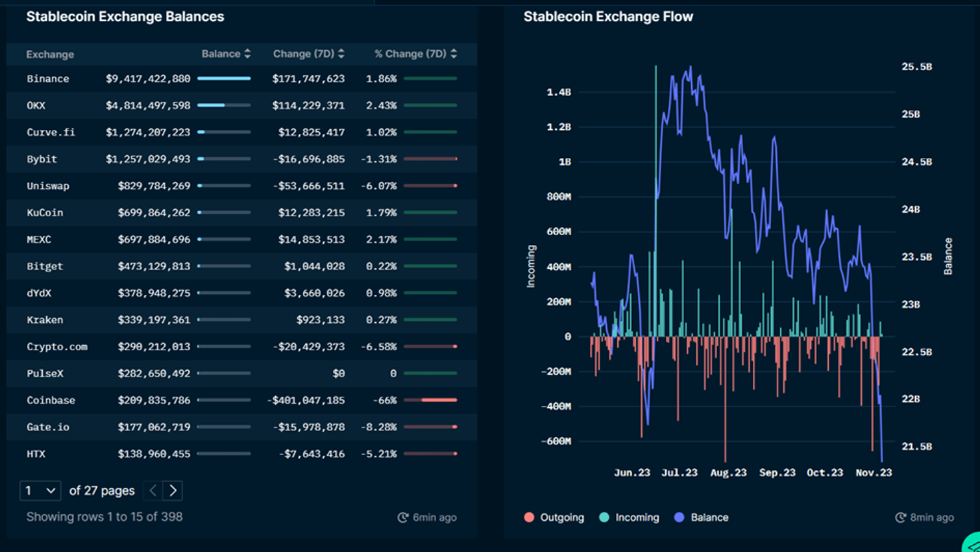Click Stablecoin Exchange Balances title

click(125, 17)
